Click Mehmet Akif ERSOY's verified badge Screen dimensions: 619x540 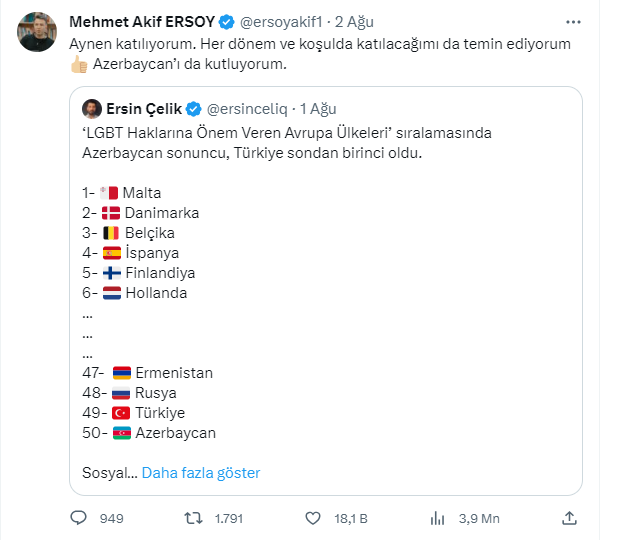point(227,21)
